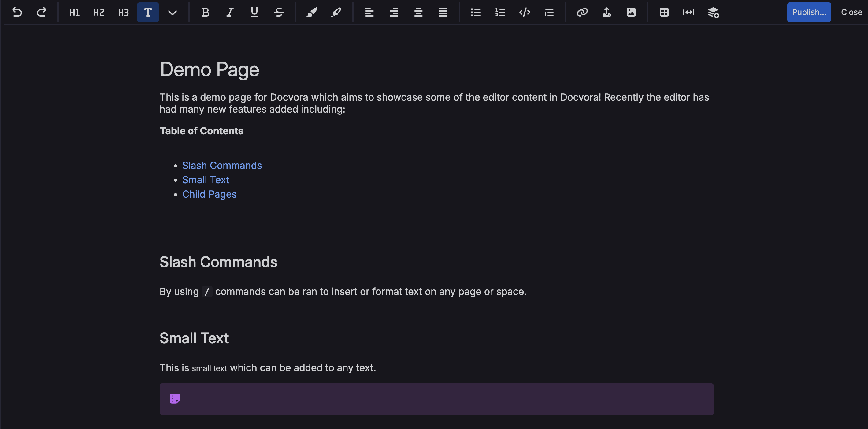868x429 pixels.
Task: Align text to the left
Action: click(x=369, y=13)
